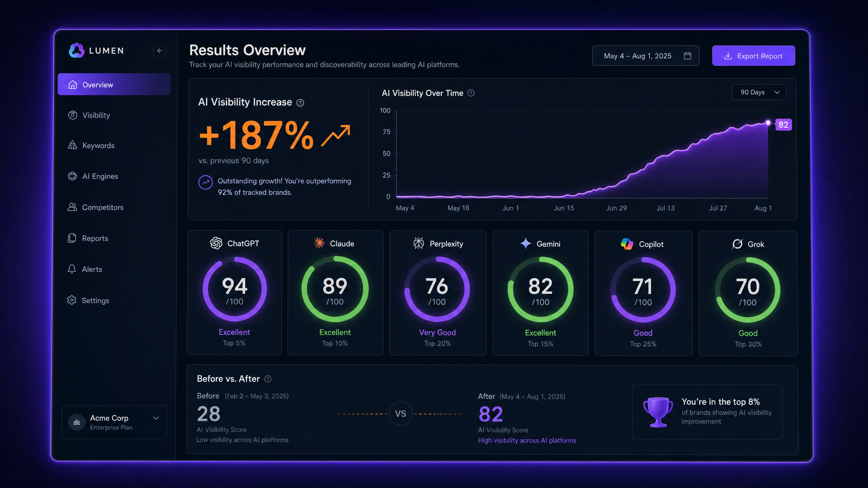Open the Reports menu item
The image size is (868, 488).
click(x=114, y=238)
